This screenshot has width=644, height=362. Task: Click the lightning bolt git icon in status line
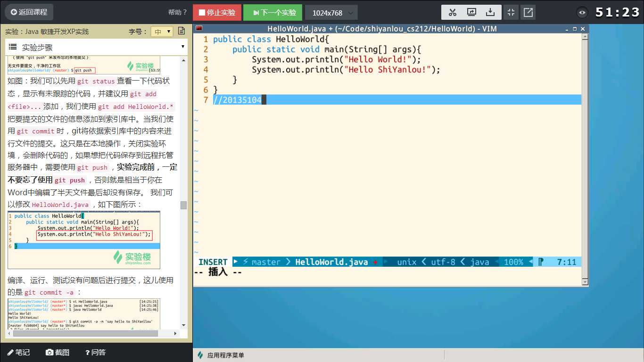pos(245,262)
